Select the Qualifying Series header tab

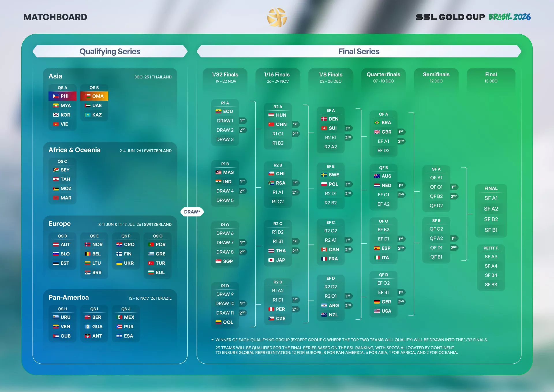point(110,51)
